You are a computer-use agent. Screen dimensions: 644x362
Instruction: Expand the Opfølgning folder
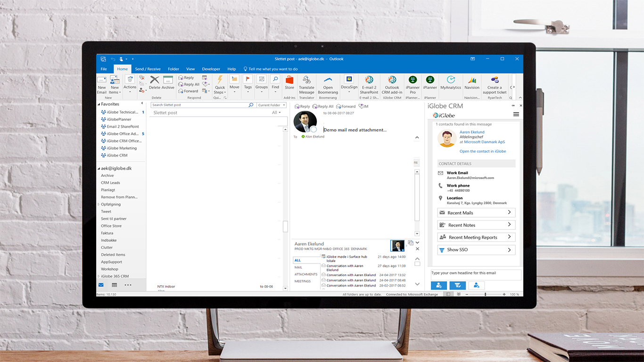99,204
